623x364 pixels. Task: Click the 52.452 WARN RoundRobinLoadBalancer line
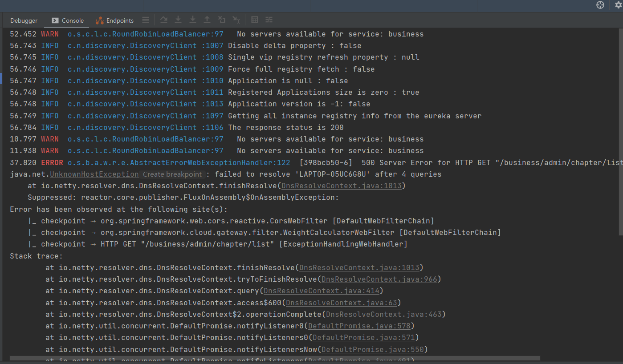[216, 34]
